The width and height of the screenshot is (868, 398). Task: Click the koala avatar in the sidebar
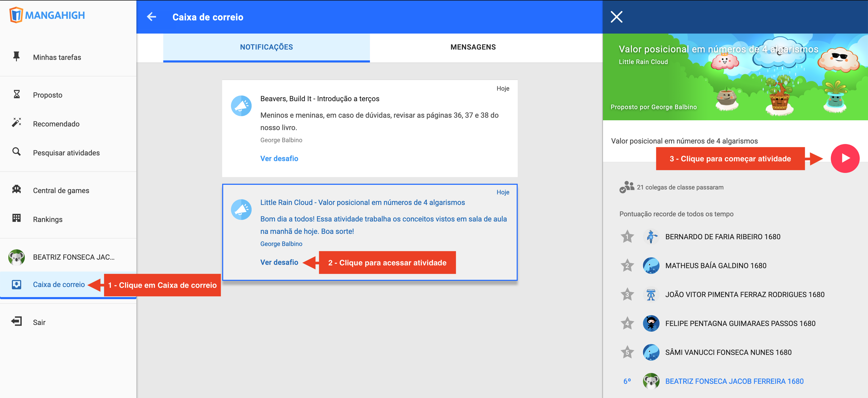click(x=17, y=257)
